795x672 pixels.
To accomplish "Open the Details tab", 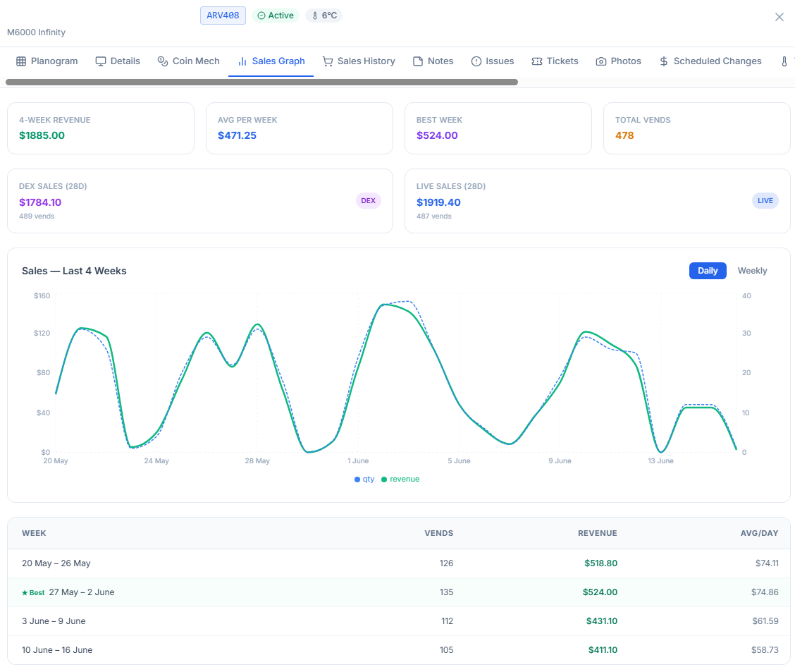I will click(x=118, y=61).
